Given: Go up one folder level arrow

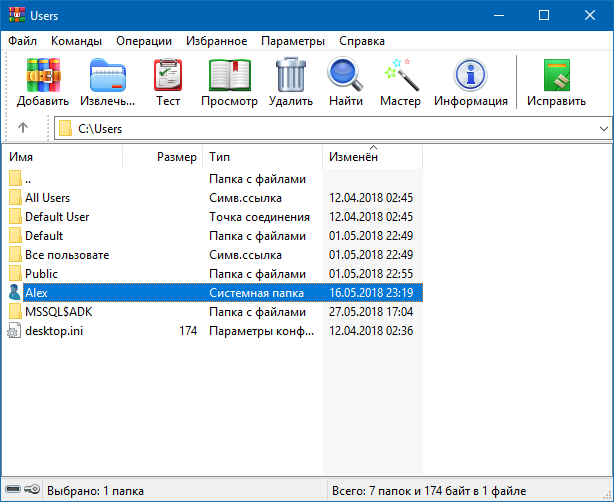Looking at the screenshot, I should pyautogui.click(x=23, y=128).
